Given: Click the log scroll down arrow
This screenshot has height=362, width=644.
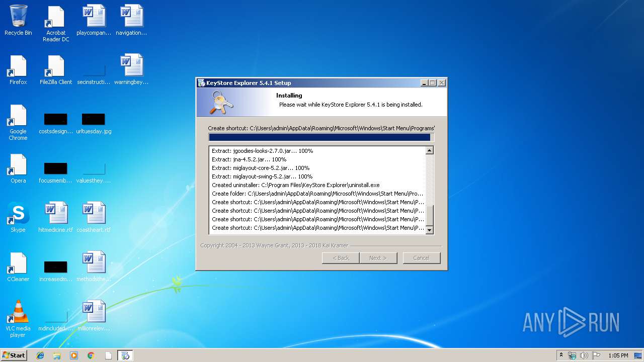Looking at the screenshot, I should click(429, 230).
